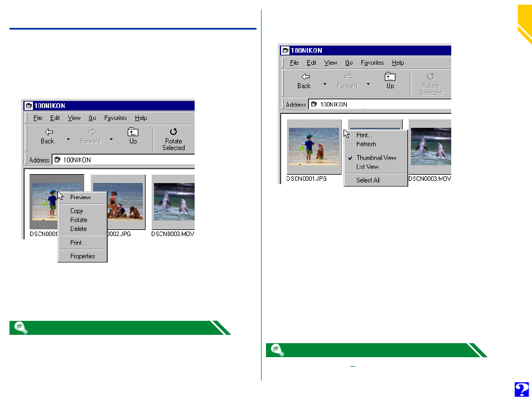Click 100NIKON address field in Refresh menu window
The width and height of the screenshot is (532, 399).
[380, 104]
